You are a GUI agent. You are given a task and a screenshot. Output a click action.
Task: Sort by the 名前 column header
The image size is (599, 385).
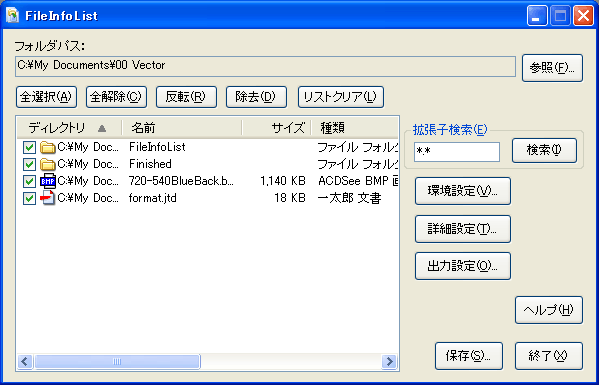tap(182, 128)
